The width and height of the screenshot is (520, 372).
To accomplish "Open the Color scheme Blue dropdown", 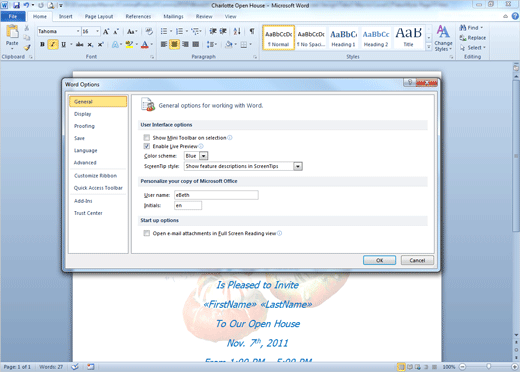I will pos(204,156).
